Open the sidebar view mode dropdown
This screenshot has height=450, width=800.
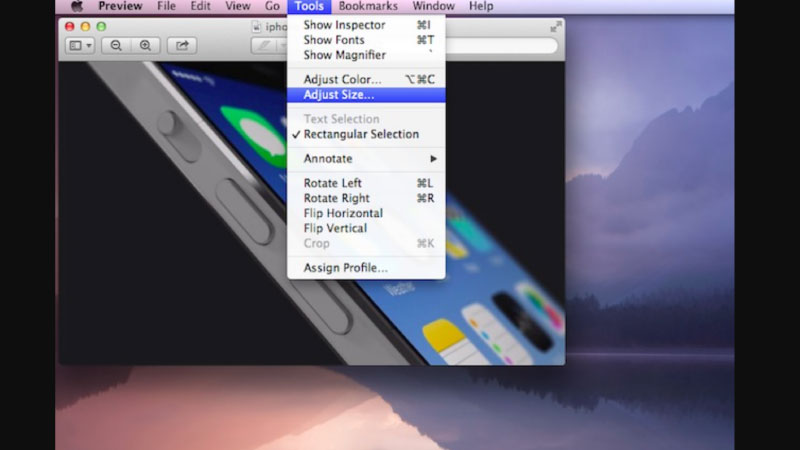coord(79,45)
